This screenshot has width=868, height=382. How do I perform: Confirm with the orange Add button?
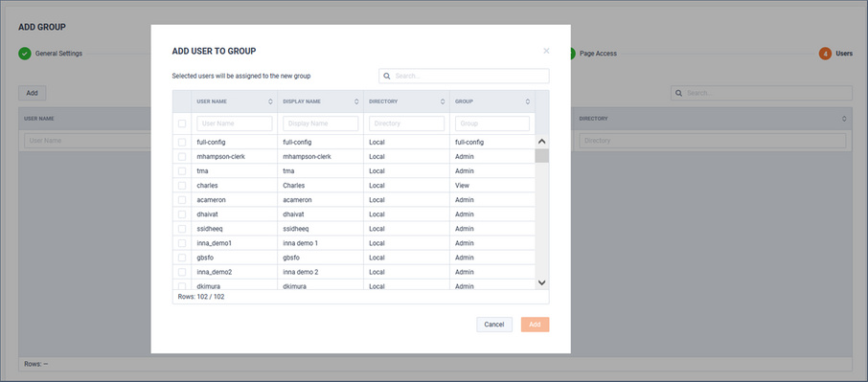[x=535, y=325]
